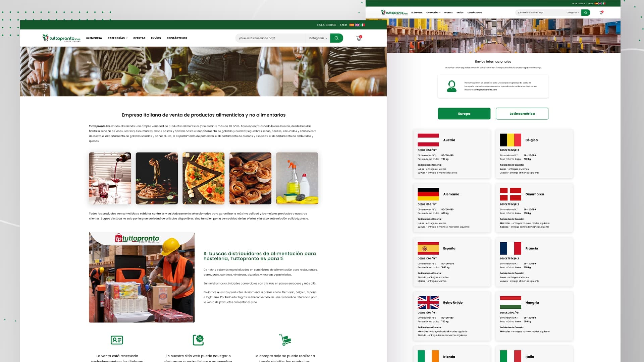This screenshot has width=644, height=362.
Task: Click the 'DESDE 185€/PLT' price for Austria
Action: click(427, 150)
